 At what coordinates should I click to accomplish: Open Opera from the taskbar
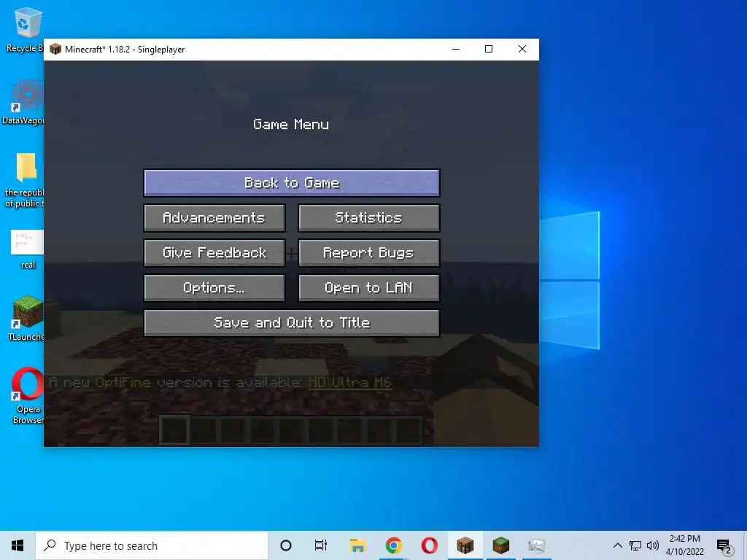pos(429,545)
